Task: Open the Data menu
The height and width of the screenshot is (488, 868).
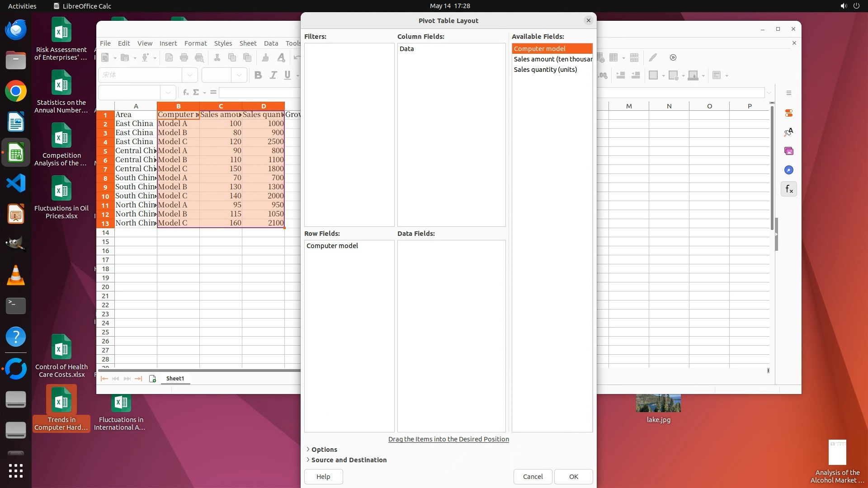Action: click(x=271, y=43)
